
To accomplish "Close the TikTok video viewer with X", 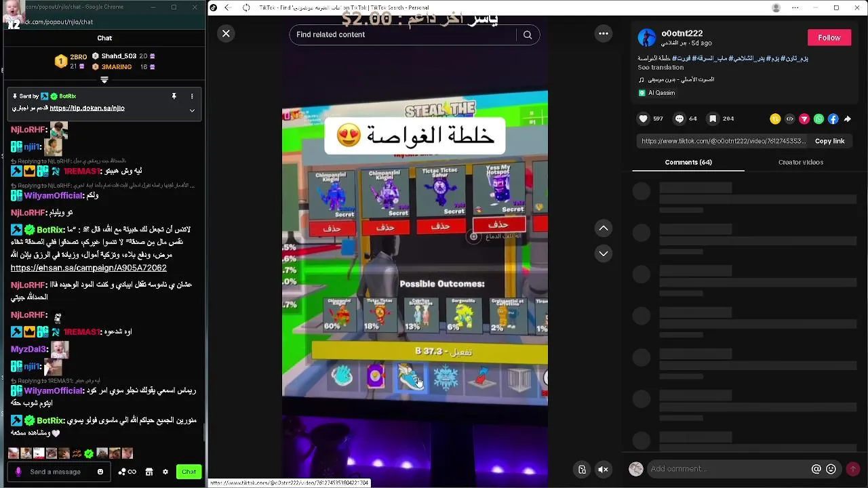I will pos(226,33).
